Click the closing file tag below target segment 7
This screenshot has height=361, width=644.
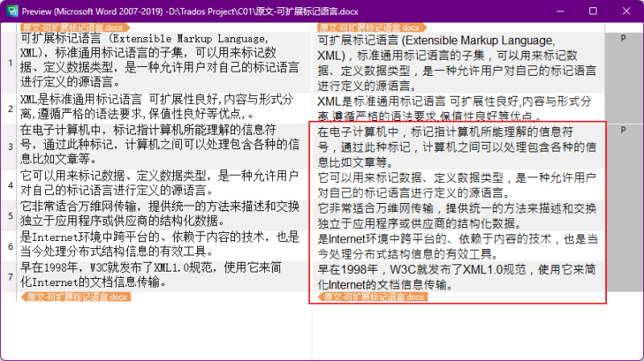pos(372,297)
